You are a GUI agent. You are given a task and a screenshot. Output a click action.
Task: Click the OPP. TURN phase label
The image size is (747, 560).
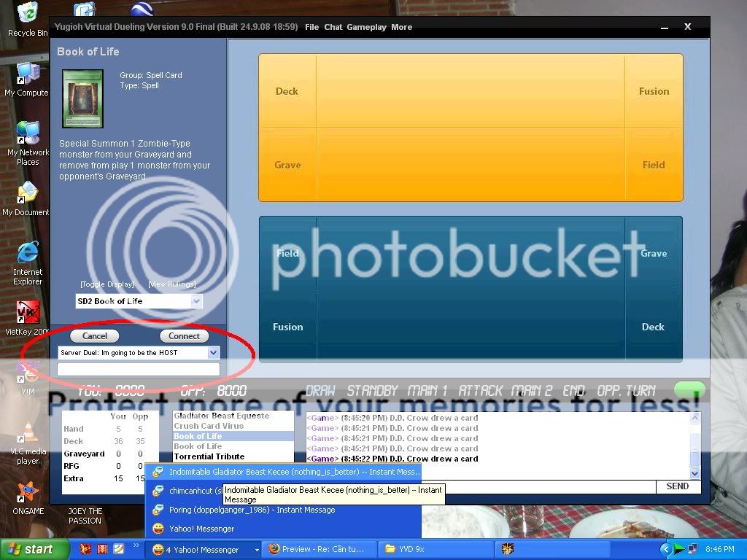coord(627,391)
